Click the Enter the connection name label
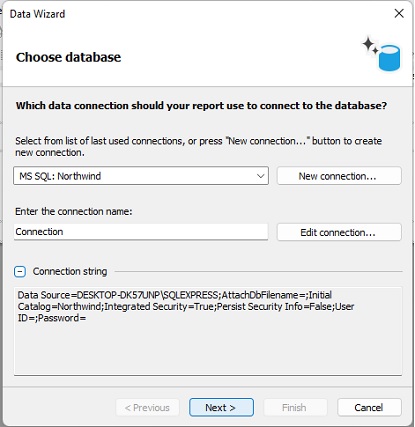415x427 pixels. click(x=74, y=211)
